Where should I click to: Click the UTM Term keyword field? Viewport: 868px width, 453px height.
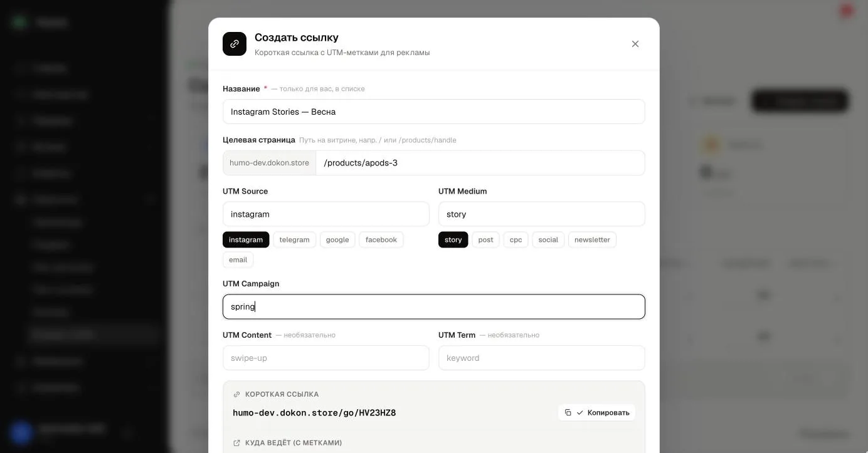542,358
